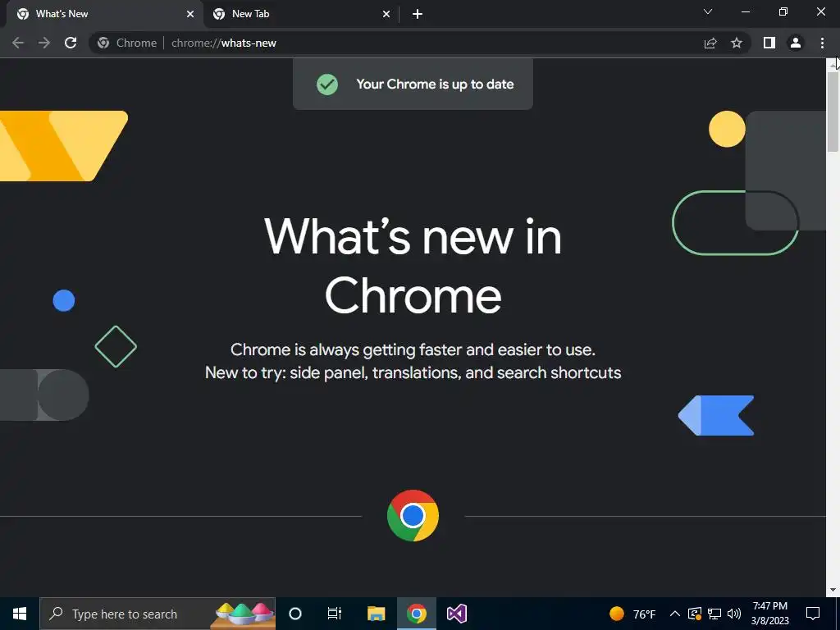The image size is (840, 630).
Task: Open the volume speaker tray icon
Action: tap(734, 614)
